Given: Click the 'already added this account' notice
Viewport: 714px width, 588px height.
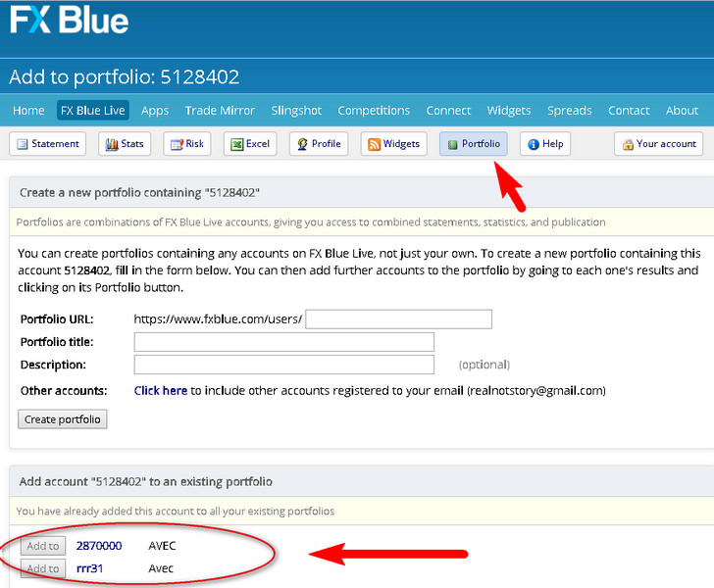Looking at the screenshot, I should pos(176,512).
